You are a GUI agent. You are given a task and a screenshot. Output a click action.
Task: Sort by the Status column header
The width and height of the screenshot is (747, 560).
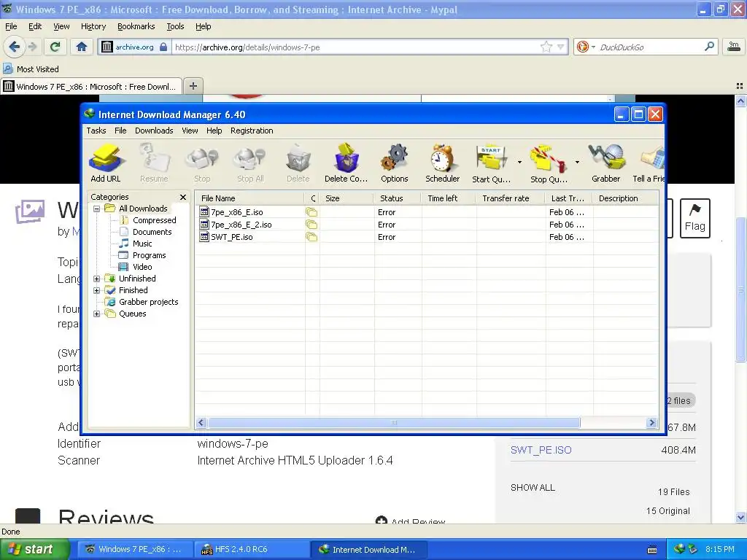coord(398,198)
